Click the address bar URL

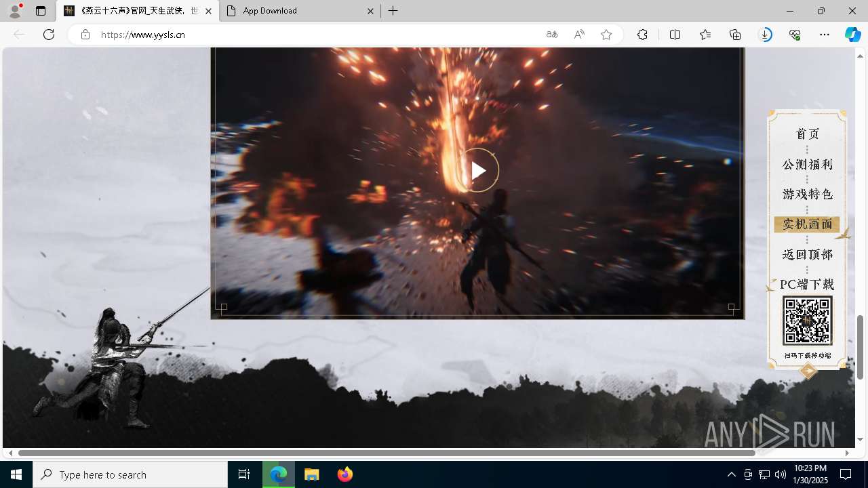pyautogui.click(x=143, y=35)
